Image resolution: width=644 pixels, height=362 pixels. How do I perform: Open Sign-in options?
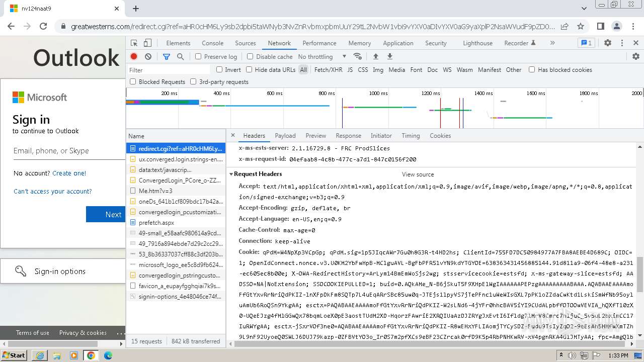click(63, 271)
